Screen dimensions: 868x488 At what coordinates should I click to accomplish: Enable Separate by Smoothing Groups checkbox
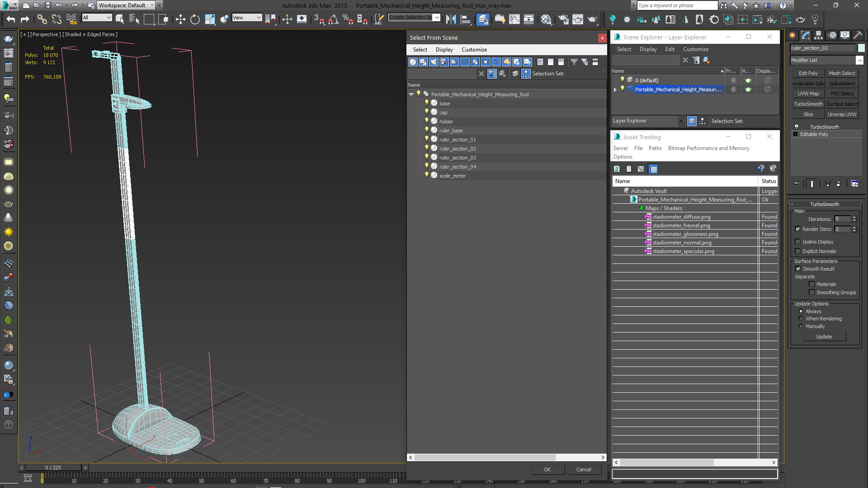(811, 292)
